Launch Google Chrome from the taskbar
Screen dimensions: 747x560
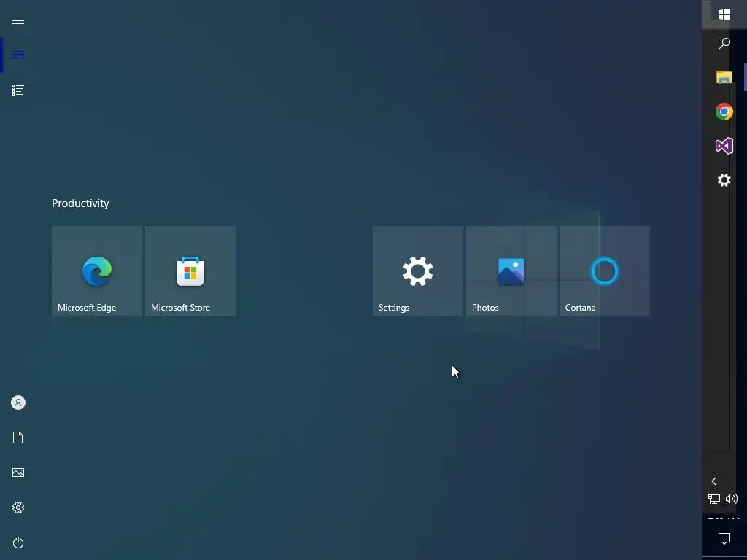point(724,112)
